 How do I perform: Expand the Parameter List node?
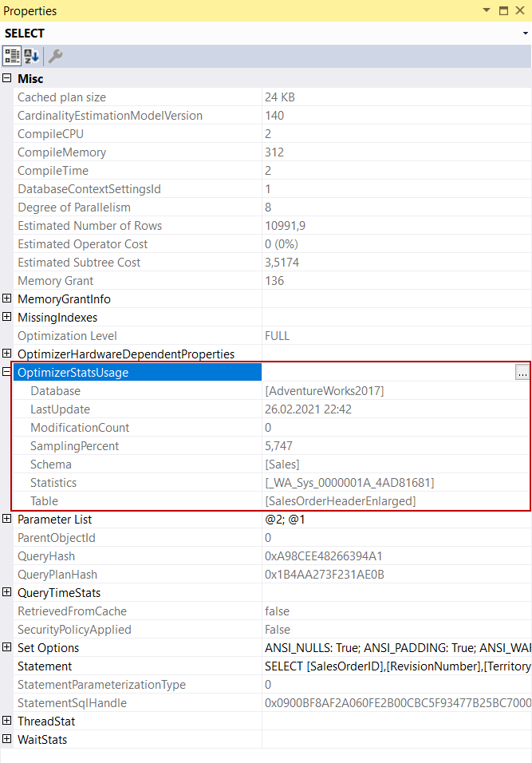7,519
